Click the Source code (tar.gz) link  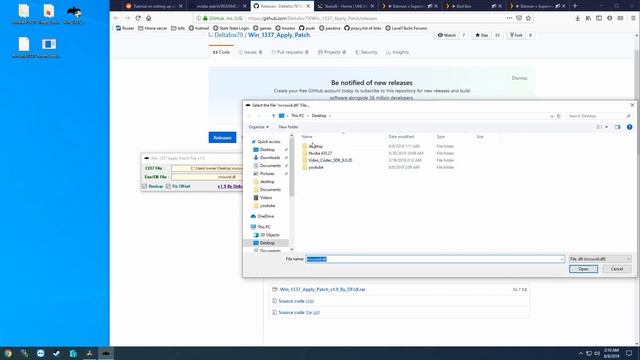pos(299,312)
